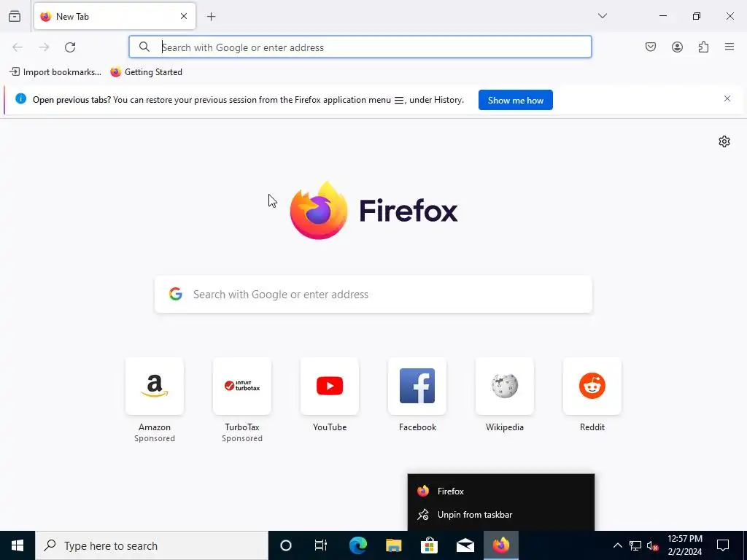Viewport: 747px width, 560px height.
Task: Open Cortana circle icon on taskbar
Action: coord(285,545)
